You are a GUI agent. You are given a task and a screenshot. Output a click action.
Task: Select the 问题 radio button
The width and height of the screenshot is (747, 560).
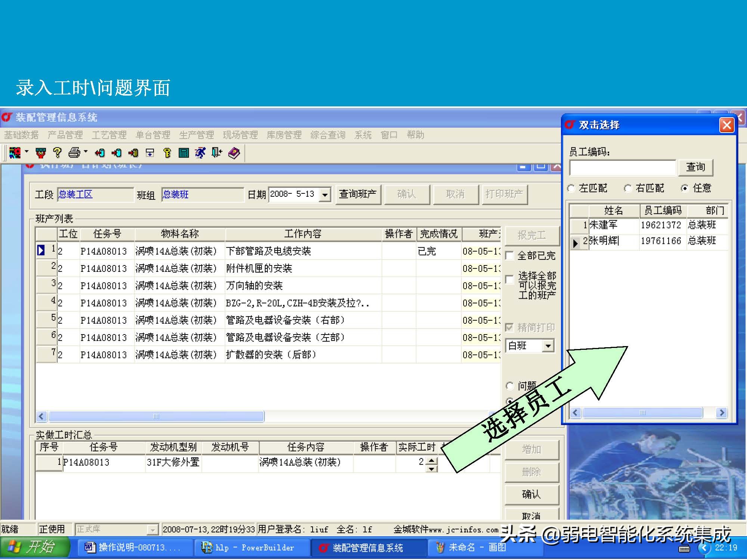509,386
